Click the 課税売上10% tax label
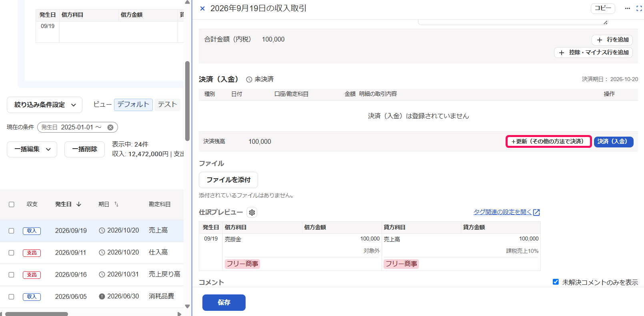644x316 pixels. click(522, 251)
